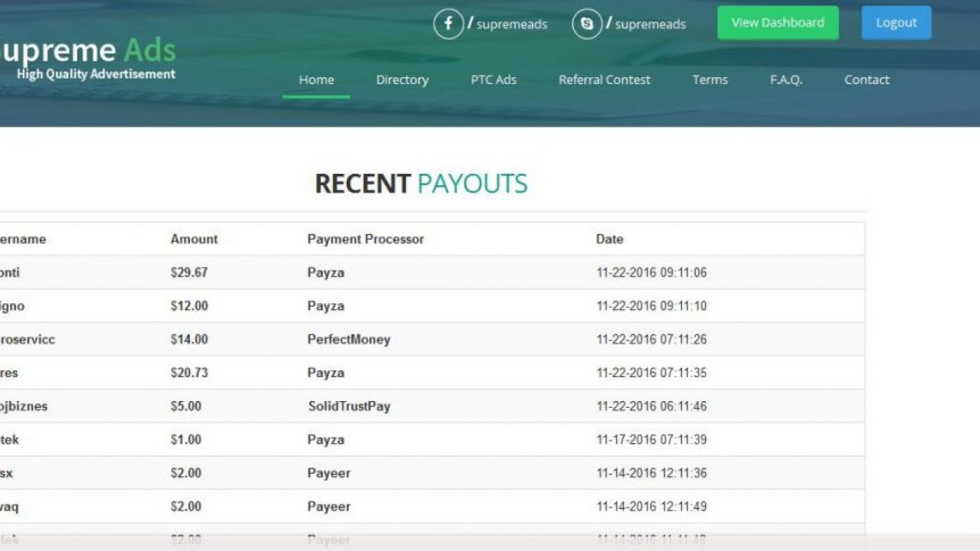Select Referral Contest in navigation

pos(604,80)
